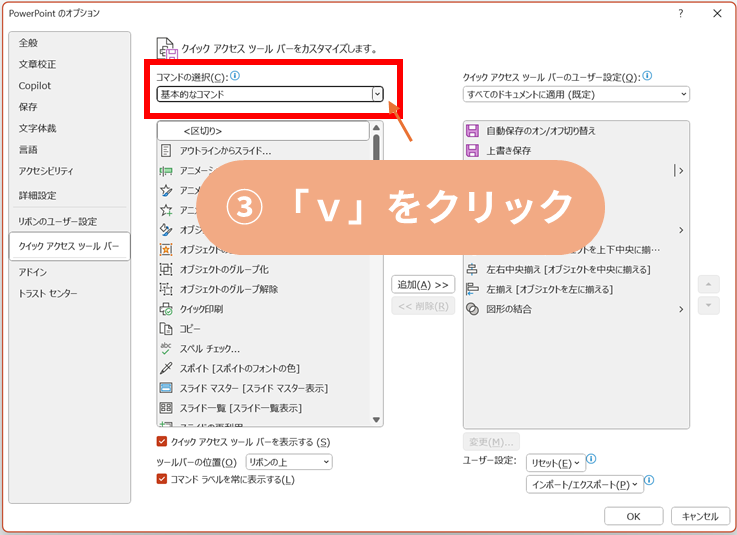Toggle the show Quick Access Toolbar checkbox
The height and width of the screenshot is (535, 737).
click(x=162, y=441)
